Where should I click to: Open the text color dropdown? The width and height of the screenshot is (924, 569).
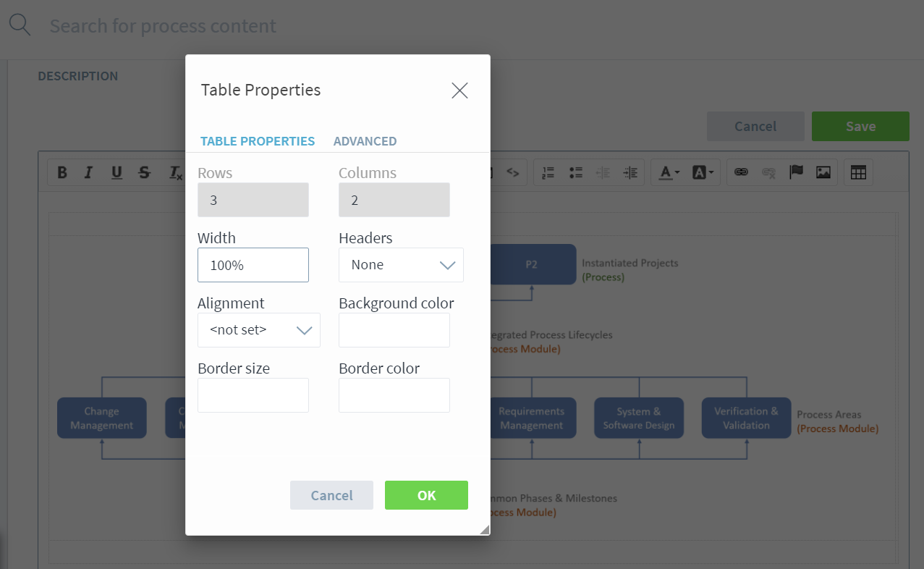(669, 172)
